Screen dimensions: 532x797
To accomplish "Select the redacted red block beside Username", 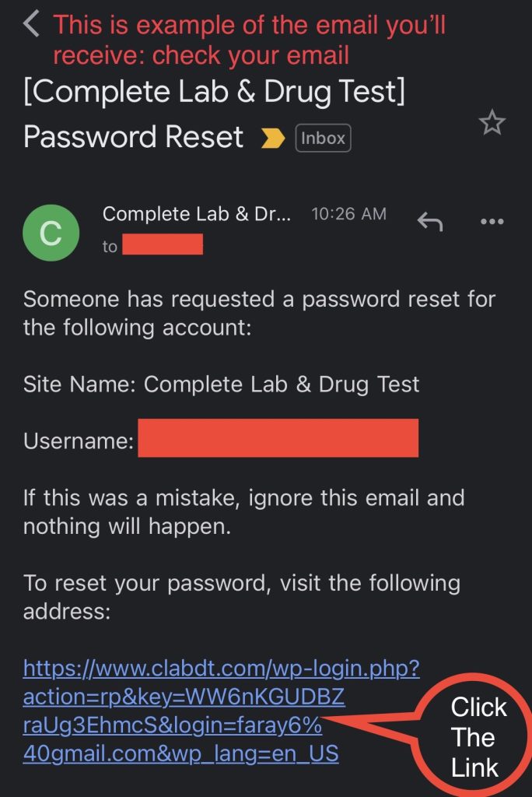I will [x=278, y=438].
